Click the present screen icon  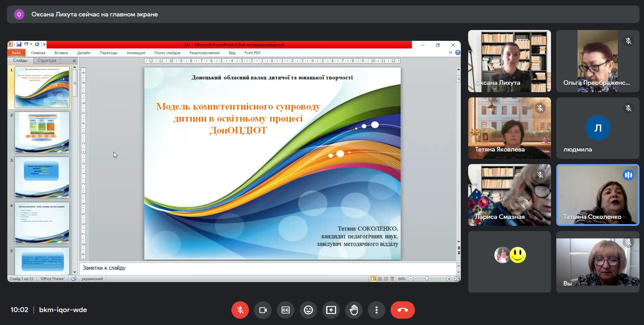(331, 310)
